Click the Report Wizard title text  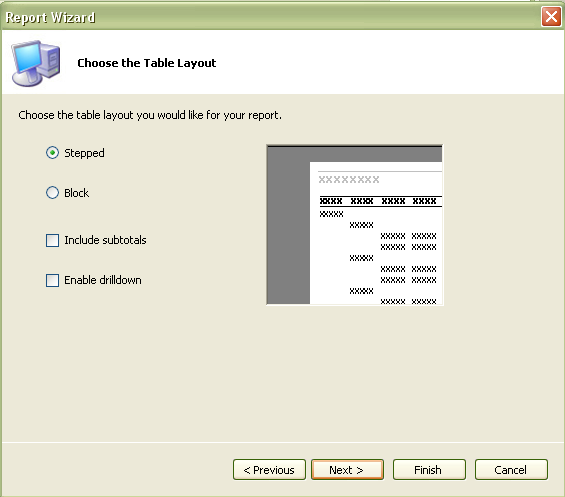tap(50, 17)
